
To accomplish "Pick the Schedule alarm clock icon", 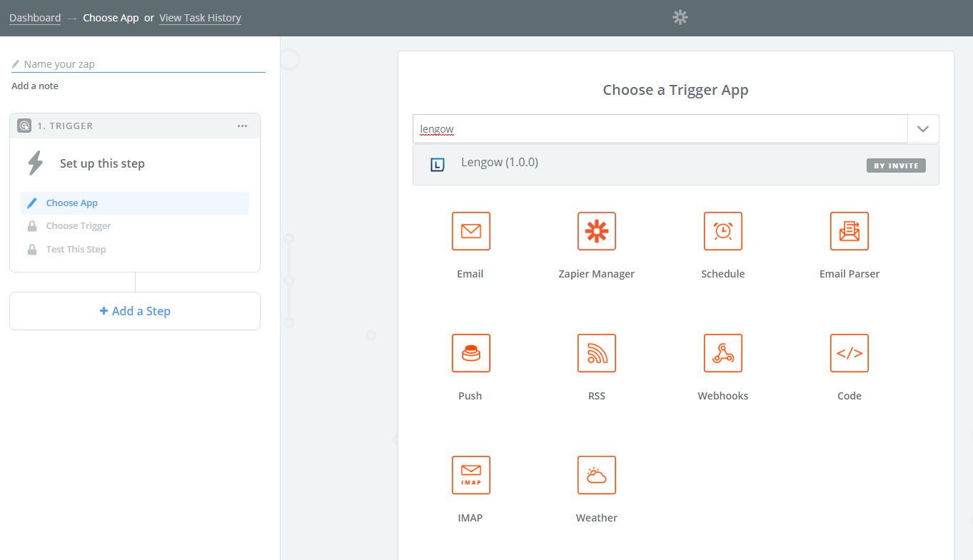I will pyautogui.click(x=723, y=231).
